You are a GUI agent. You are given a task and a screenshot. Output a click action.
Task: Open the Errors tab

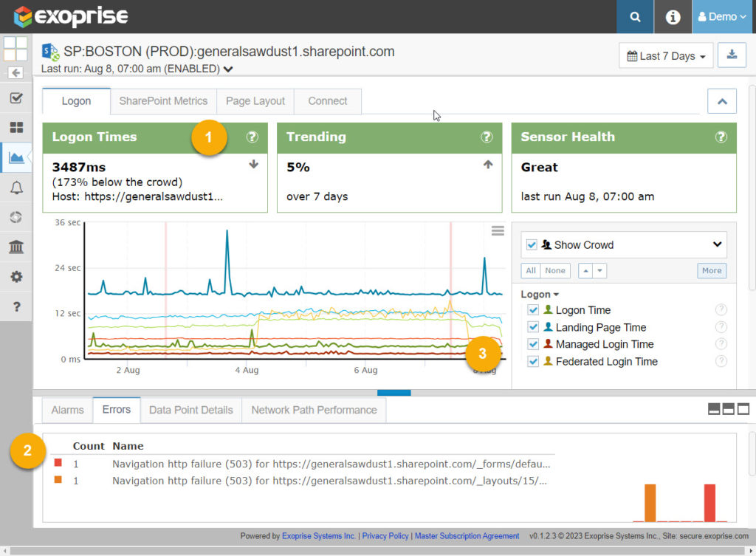116,410
